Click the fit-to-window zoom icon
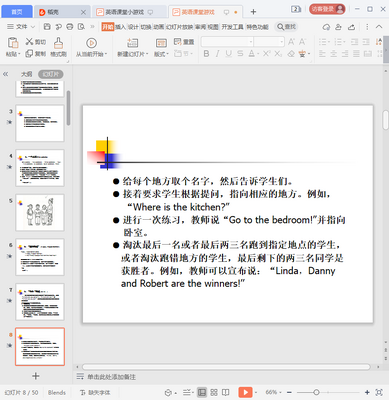The image size is (389, 400). [x=379, y=392]
